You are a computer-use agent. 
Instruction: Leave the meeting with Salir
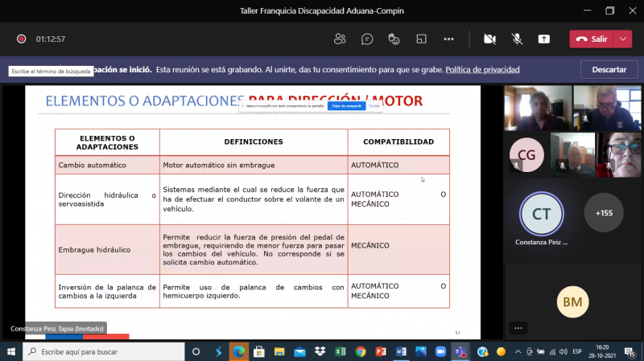point(592,39)
